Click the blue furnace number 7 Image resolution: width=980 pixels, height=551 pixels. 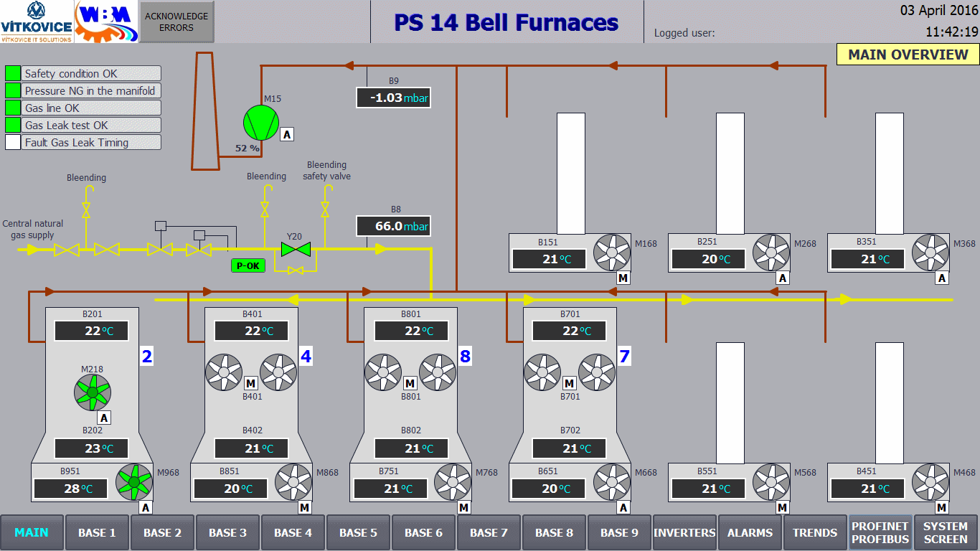(624, 356)
